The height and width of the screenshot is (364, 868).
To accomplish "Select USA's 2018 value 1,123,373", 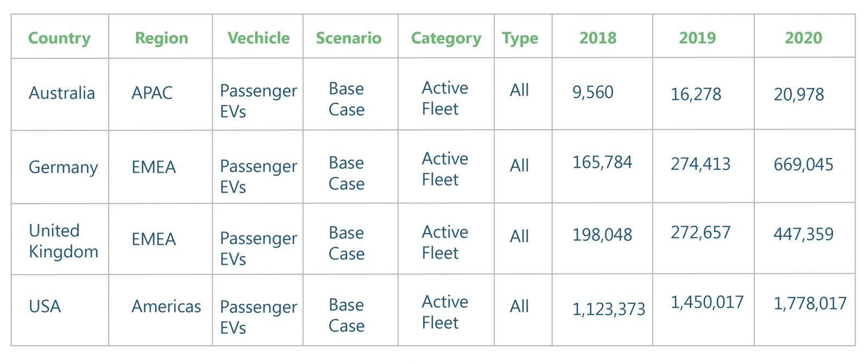I will click(609, 309).
